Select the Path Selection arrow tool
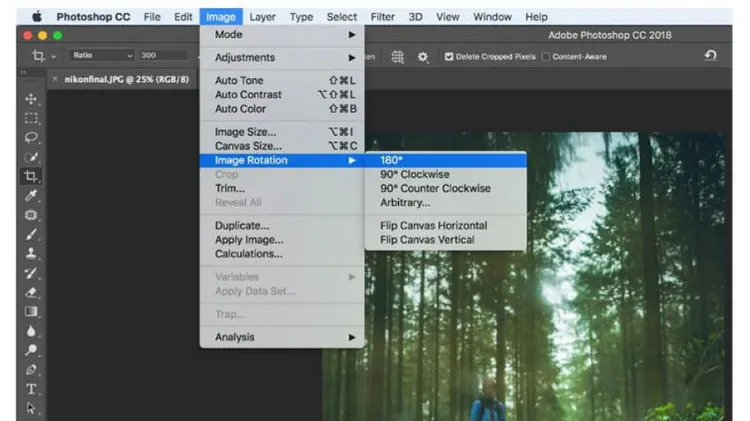The image size is (750, 421). click(x=31, y=409)
